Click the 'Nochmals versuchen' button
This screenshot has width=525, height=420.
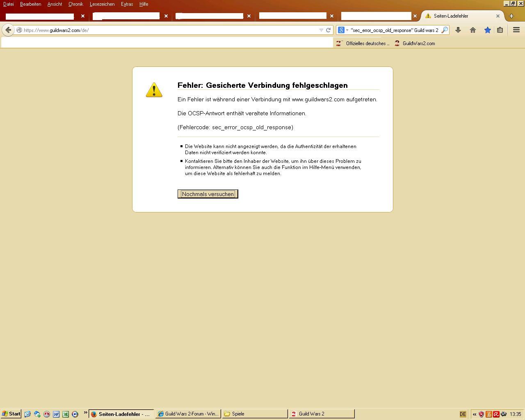tap(208, 194)
